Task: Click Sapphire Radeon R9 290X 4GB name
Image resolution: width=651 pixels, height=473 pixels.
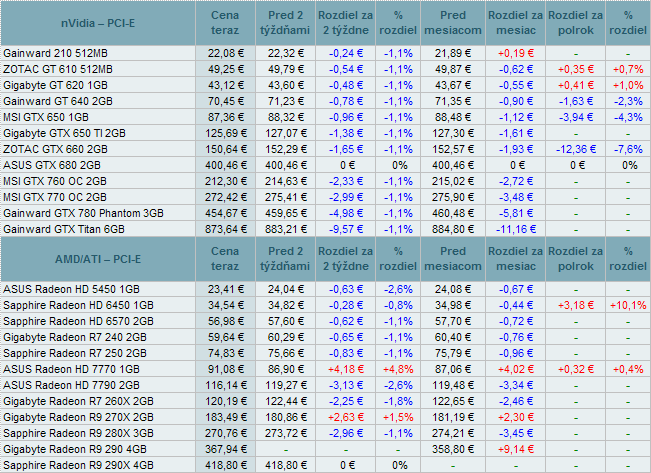Action: click(x=78, y=466)
